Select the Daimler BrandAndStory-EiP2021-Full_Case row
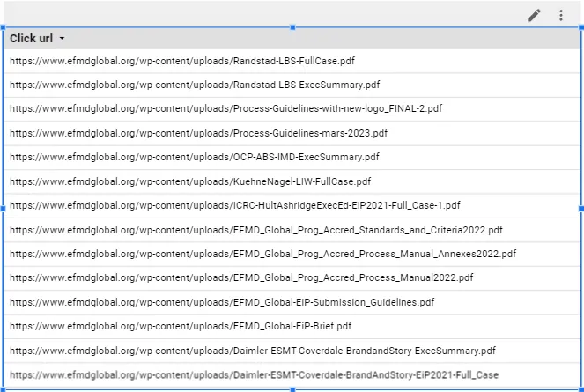584x392 pixels. 292,375
